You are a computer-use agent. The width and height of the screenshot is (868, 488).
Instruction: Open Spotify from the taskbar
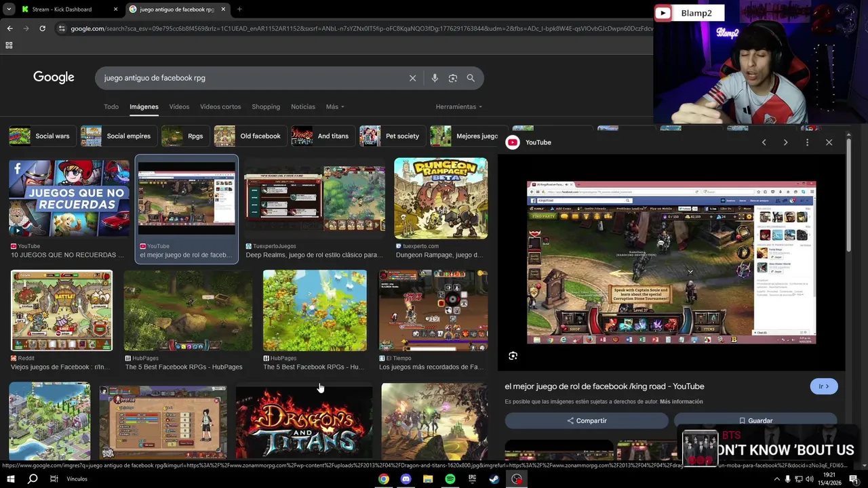(x=450, y=479)
